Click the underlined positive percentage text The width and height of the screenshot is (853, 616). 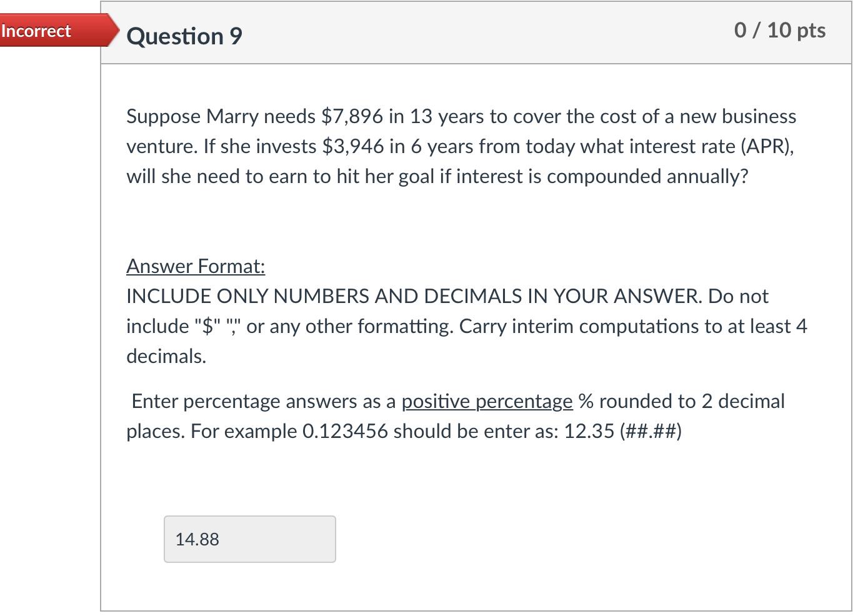[487, 401]
